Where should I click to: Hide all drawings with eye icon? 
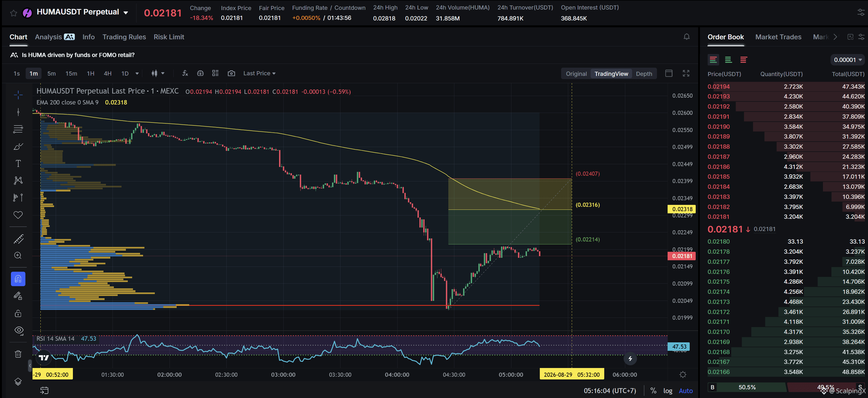(19, 330)
